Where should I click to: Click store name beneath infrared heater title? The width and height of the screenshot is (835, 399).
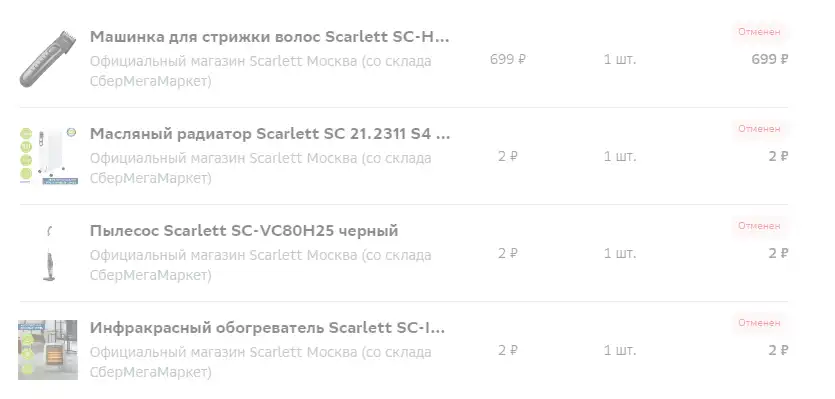click(x=260, y=362)
